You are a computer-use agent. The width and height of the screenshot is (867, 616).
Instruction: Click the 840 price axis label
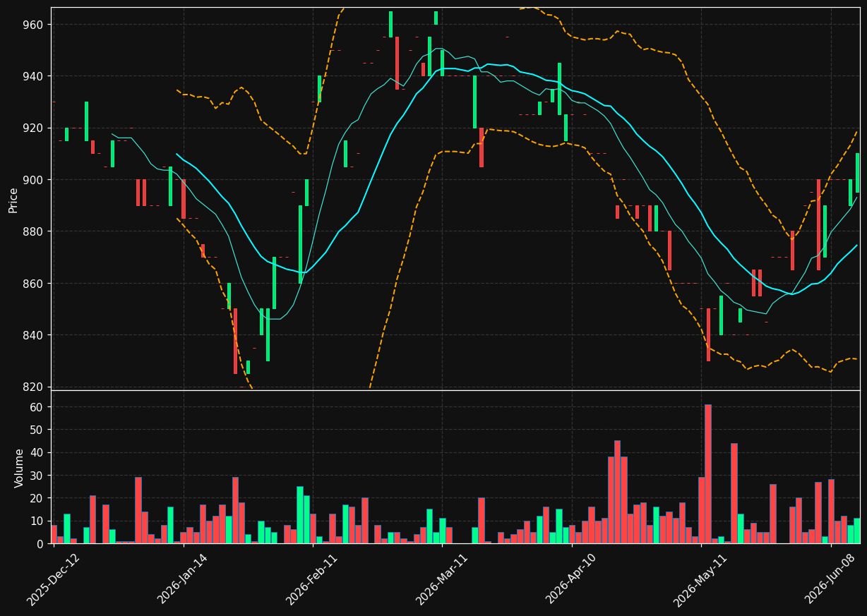tap(34, 335)
